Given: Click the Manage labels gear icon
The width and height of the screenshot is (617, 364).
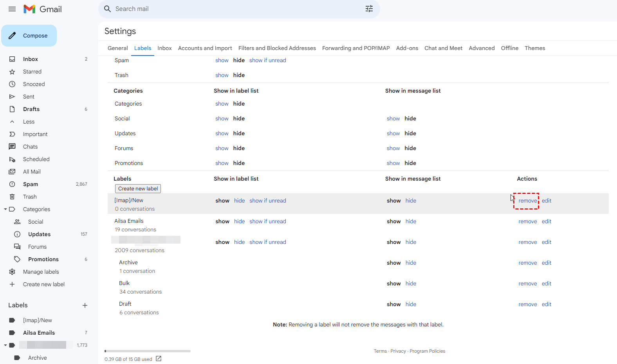Looking at the screenshot, I should (12, 272).
